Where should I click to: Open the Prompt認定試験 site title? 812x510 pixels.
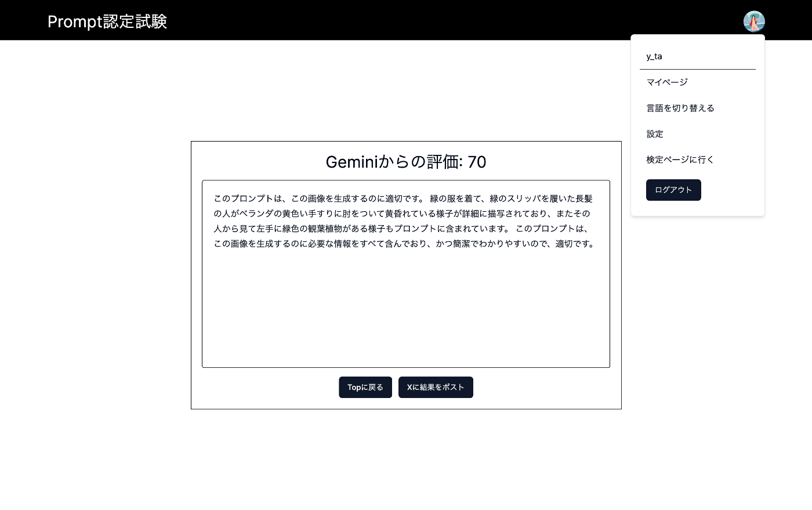click(107, 21)
